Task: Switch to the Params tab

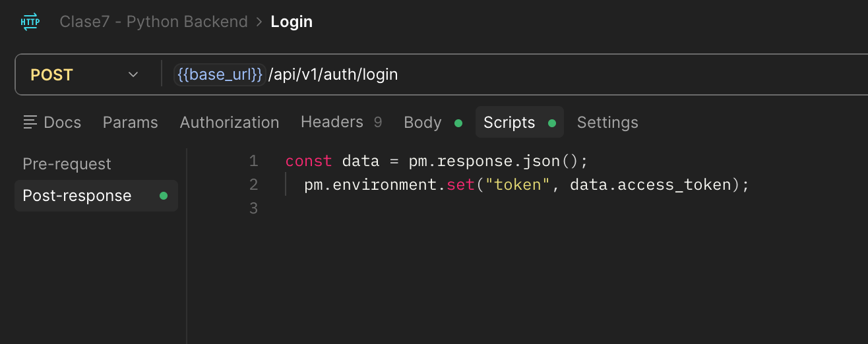Action: coord(131,123)
